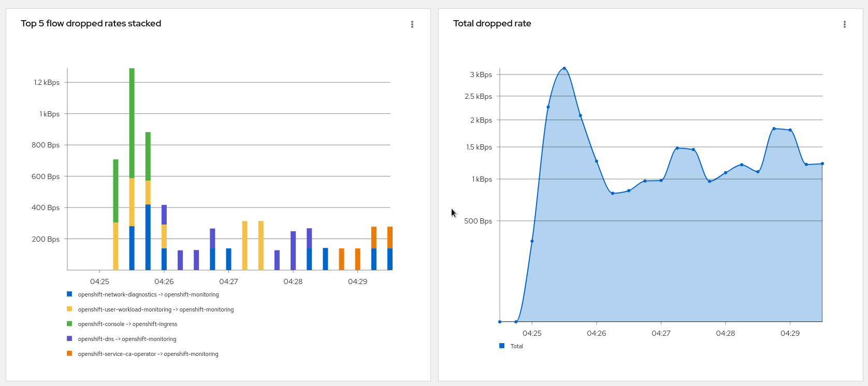
Task: Click "Total dropped rate" panel title
Action: click(x=492, y=23)
